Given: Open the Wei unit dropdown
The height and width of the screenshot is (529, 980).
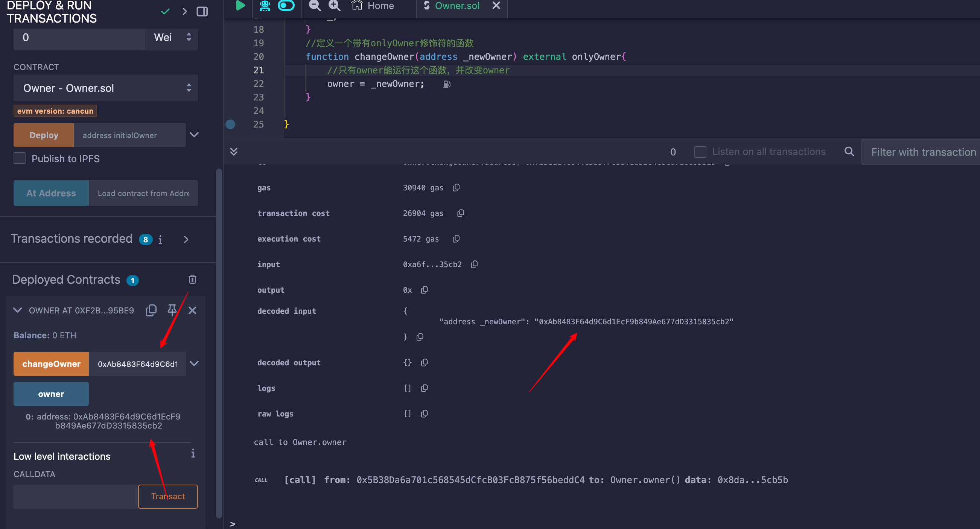Looking at the screenshot, I should pos(172,38).
